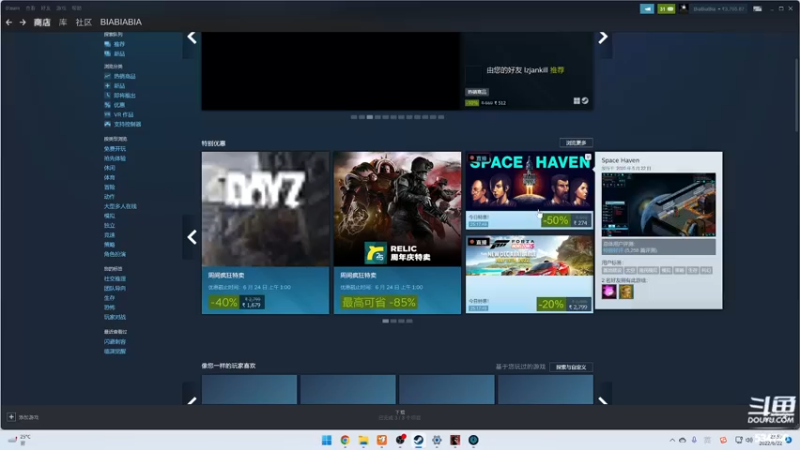The height and width of the screenshot is (450, 800).
Task: Go back using the left arrow
Action: (x=9, y=22)
